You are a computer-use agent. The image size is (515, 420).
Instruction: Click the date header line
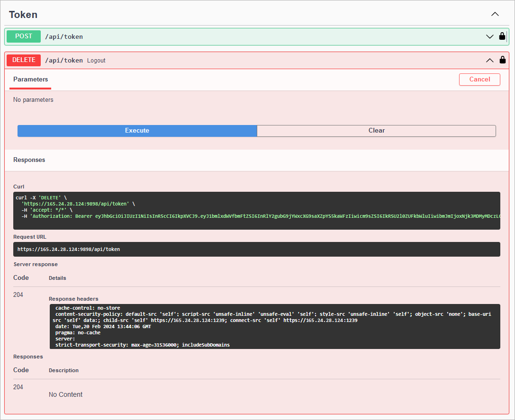click(103, 327)
